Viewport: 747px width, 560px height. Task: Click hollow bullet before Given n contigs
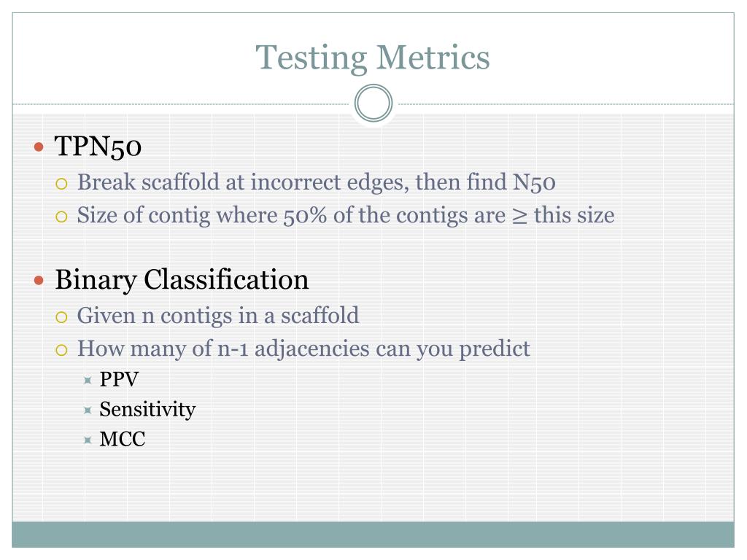click(x=61, y=317)
